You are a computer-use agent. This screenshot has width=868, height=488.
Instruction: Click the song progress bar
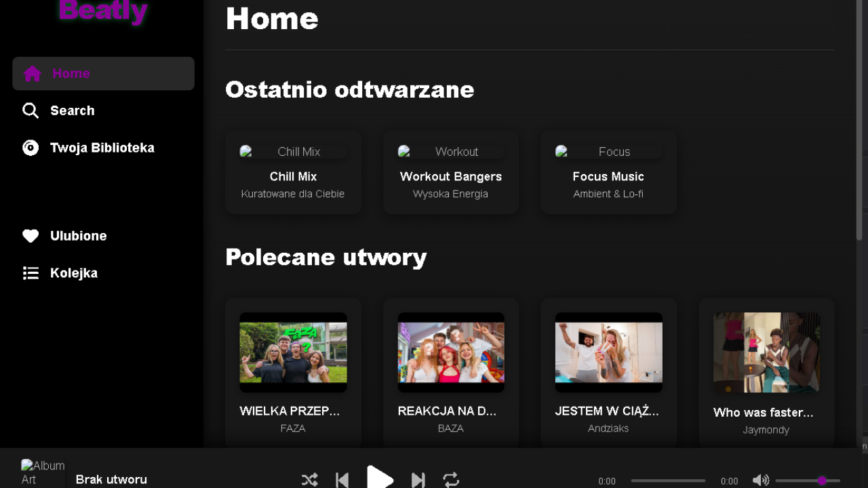pos(668,479)
